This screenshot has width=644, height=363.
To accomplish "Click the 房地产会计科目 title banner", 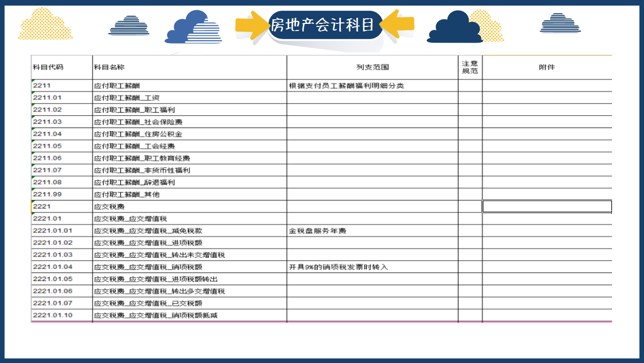I will (x=325, y=24).
